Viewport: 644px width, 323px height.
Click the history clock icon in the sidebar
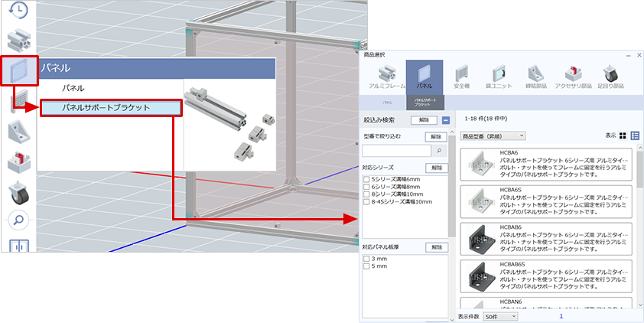point(19,11)
